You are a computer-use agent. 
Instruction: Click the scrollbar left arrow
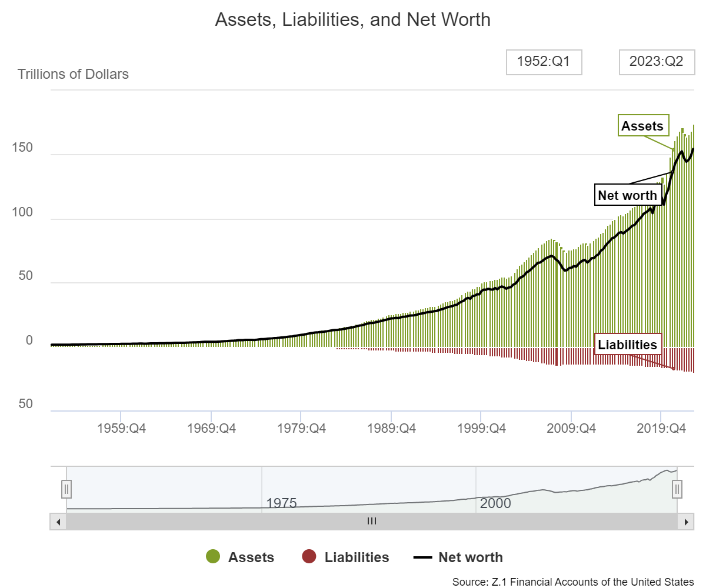coord(58,522)
